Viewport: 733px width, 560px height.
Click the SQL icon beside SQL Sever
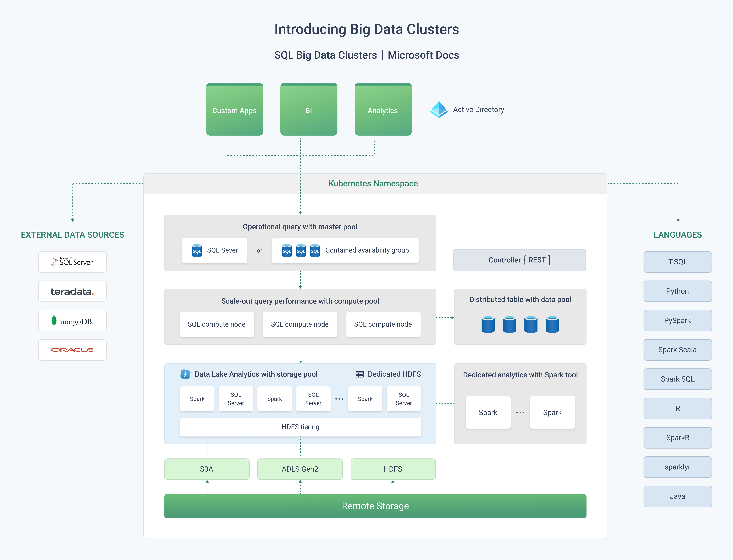(197, 250)
